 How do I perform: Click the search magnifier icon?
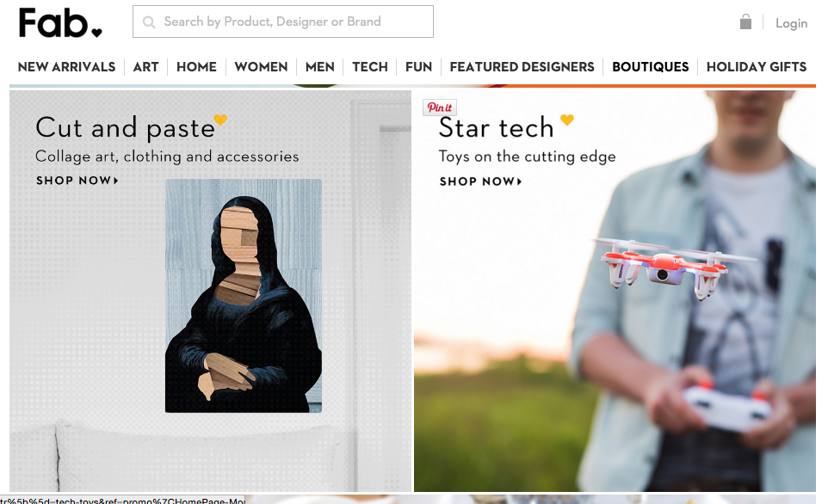pyautogui.click(x=149, y=22)
